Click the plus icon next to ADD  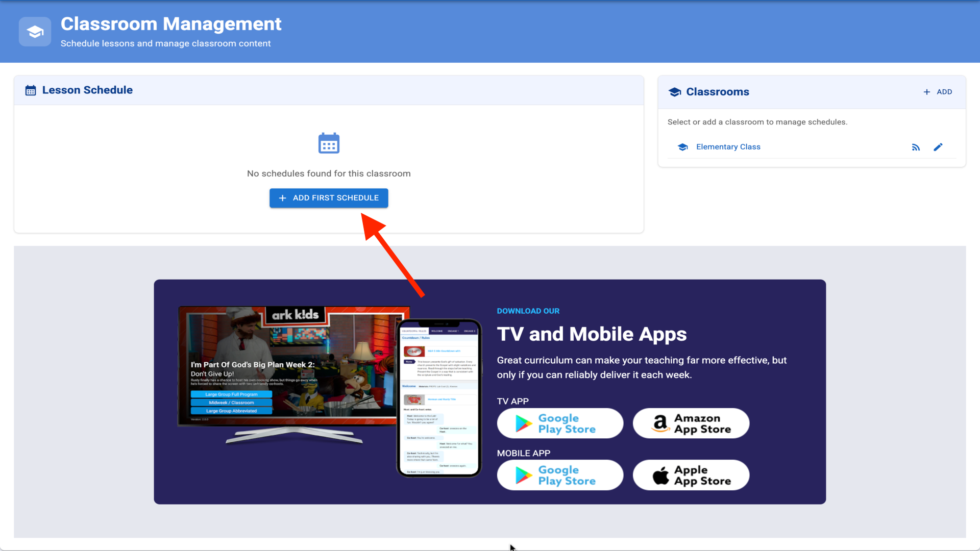coord(927,92)
